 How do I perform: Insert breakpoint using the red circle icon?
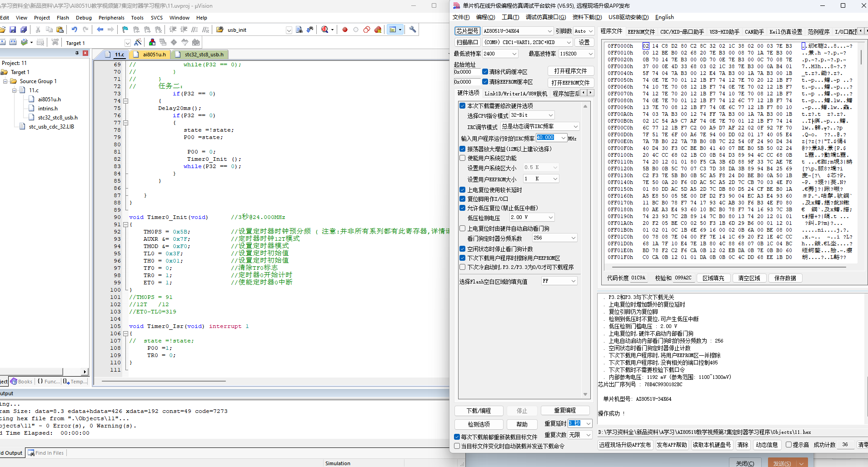pyautogui.click(x=345, y=30)
